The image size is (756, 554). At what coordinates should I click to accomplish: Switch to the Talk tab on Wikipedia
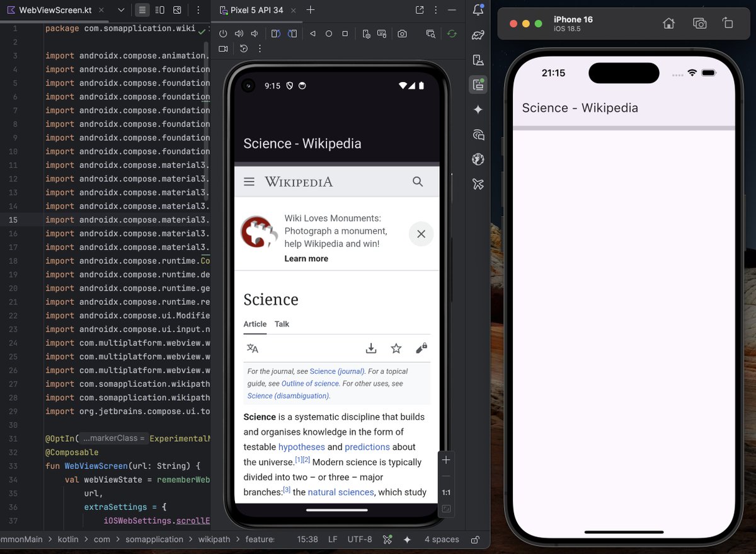pos(281,324)
